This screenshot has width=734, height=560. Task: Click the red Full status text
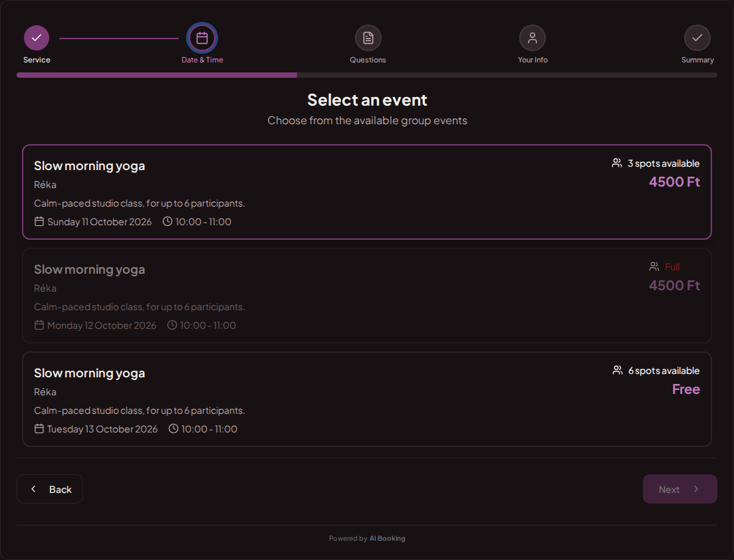pos(672,267)
